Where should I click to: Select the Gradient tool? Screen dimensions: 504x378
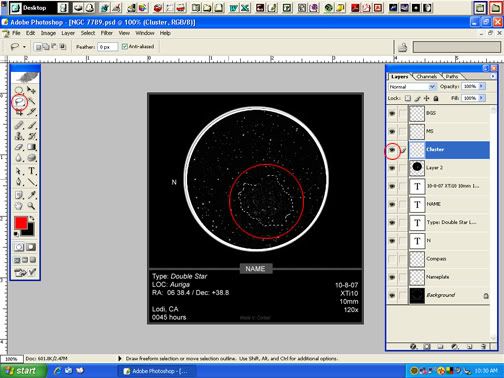tap(31, 147)
